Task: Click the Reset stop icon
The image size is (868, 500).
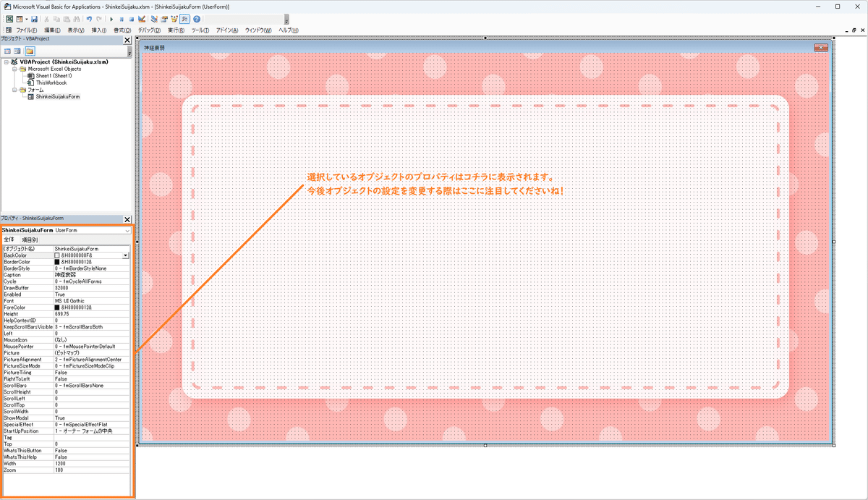Action: pos(132,20)
